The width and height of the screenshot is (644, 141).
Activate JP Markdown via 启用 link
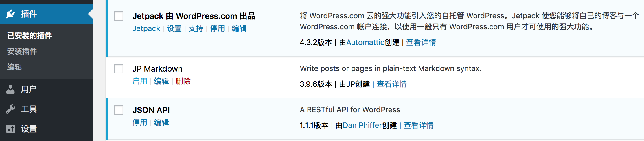tap(140, 81)
